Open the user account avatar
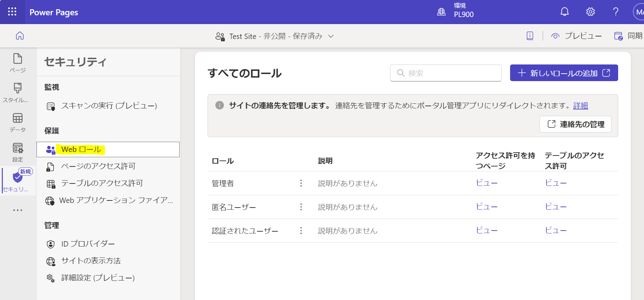Screen dimensions: 644x300 click(639, 12)
